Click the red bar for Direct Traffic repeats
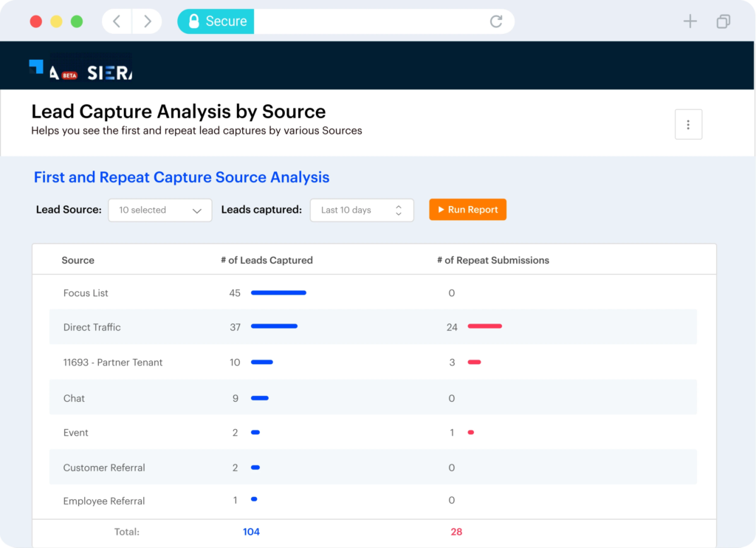The height and width of the screenshot is (548, 756). pyautogui.click(x=484, y=326)
